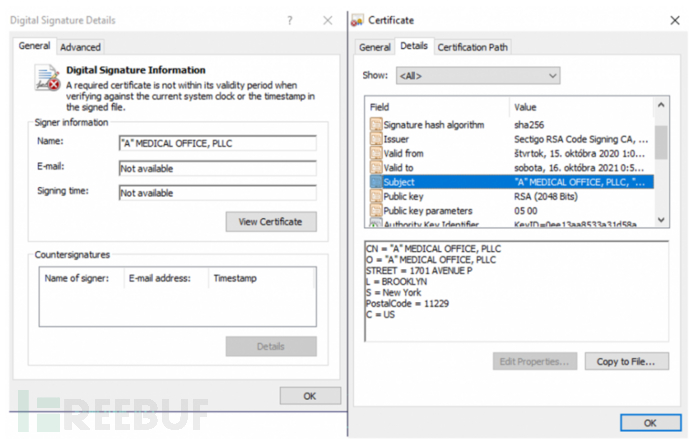Click the invalid signature certificate icon
Screen dimensions: 690x439
click(x=46, y=79)
